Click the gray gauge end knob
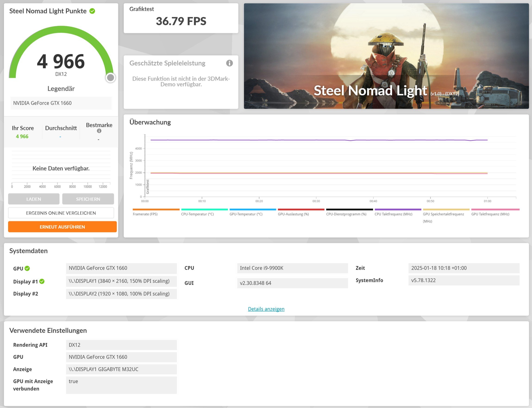The height and width of the screenshot is (408, 532). [x=110, y=78]
